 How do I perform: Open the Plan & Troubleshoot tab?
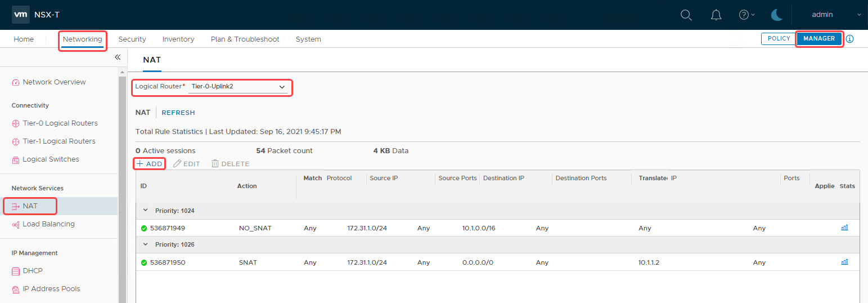click(245, 39)
